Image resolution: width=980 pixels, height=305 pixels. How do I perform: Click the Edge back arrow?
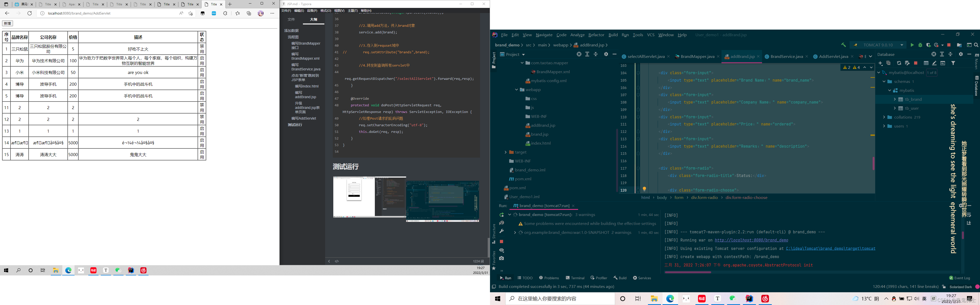coord(7,13)
